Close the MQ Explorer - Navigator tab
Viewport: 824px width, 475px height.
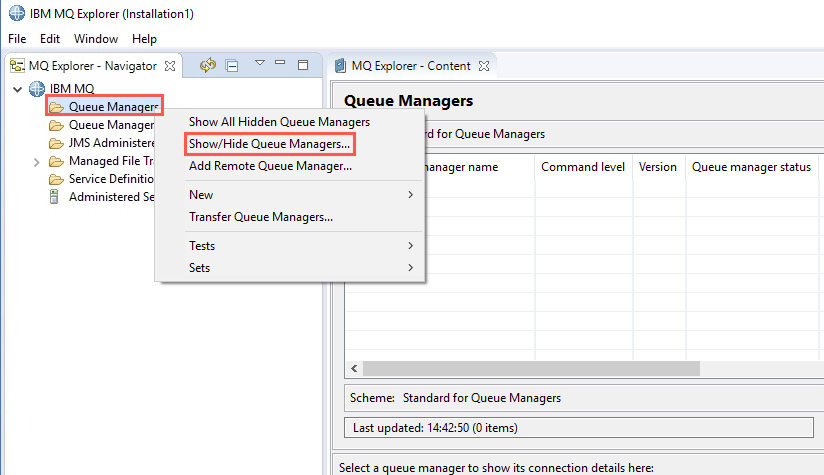(x=170, y=66)
